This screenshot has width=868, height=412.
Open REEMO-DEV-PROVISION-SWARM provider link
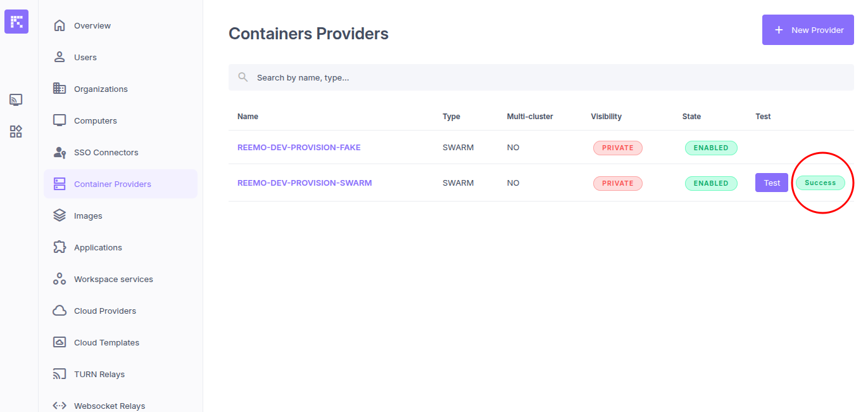click(305, 183)
